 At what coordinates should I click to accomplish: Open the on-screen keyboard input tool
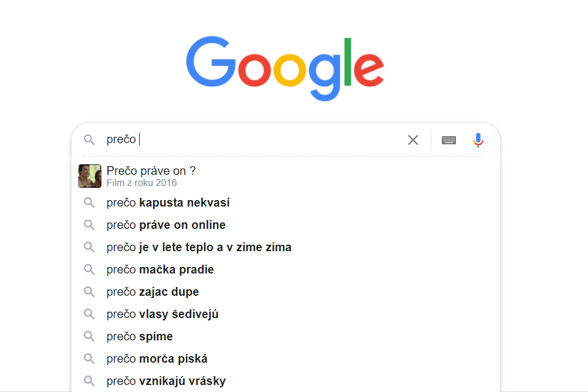click(x=448, y=140)
